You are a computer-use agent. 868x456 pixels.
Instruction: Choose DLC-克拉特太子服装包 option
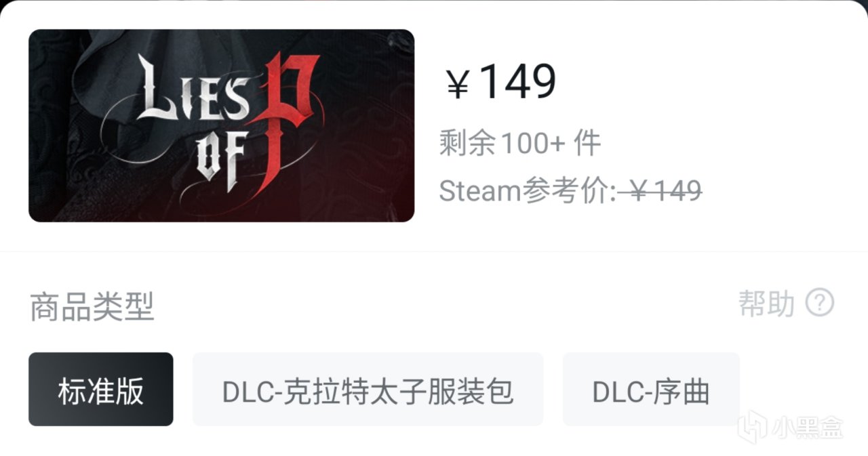pos(368,390)
